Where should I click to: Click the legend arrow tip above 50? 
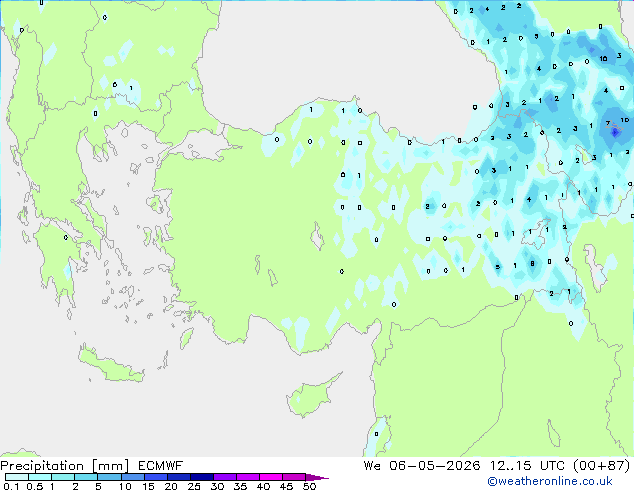pos(317,477)
